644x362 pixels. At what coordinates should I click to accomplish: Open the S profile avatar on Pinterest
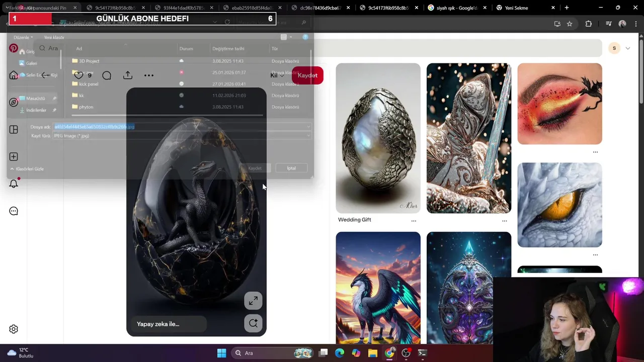point(614,48)
